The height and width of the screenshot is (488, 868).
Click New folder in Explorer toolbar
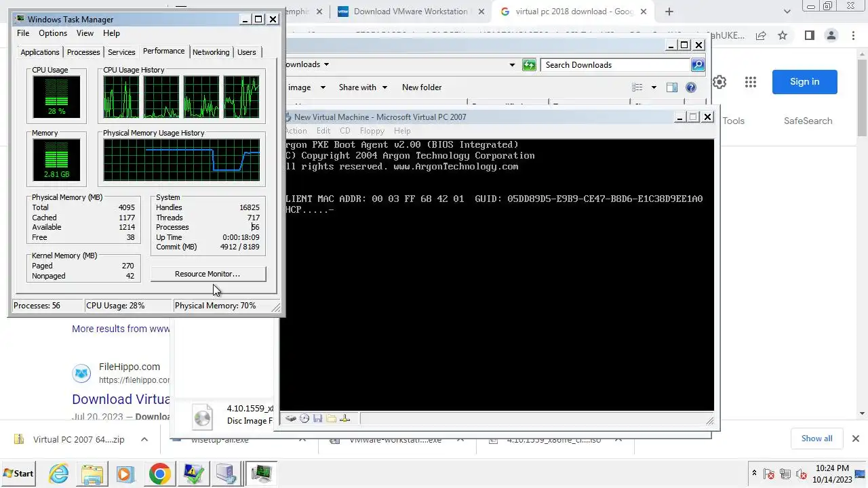tap(422, 87)
